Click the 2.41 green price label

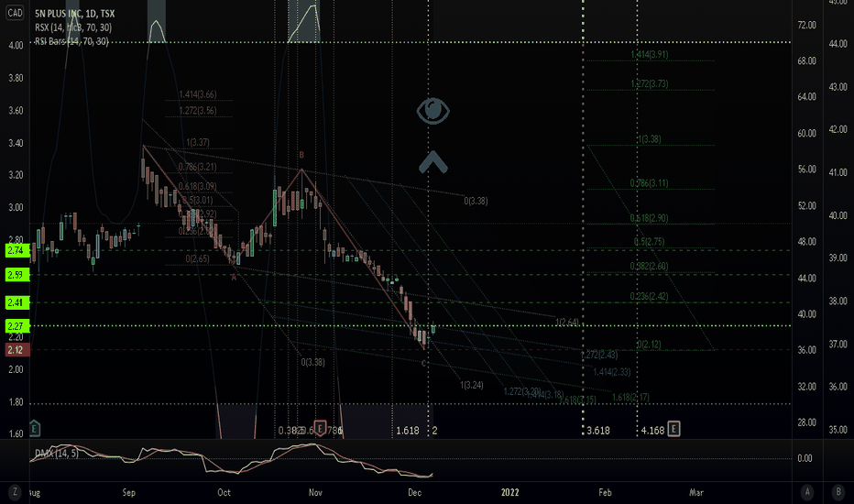click(16, 302)
